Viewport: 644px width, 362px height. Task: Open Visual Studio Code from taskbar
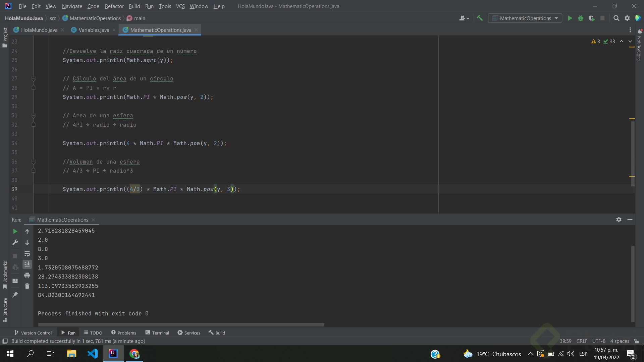(x=93, y=354)
